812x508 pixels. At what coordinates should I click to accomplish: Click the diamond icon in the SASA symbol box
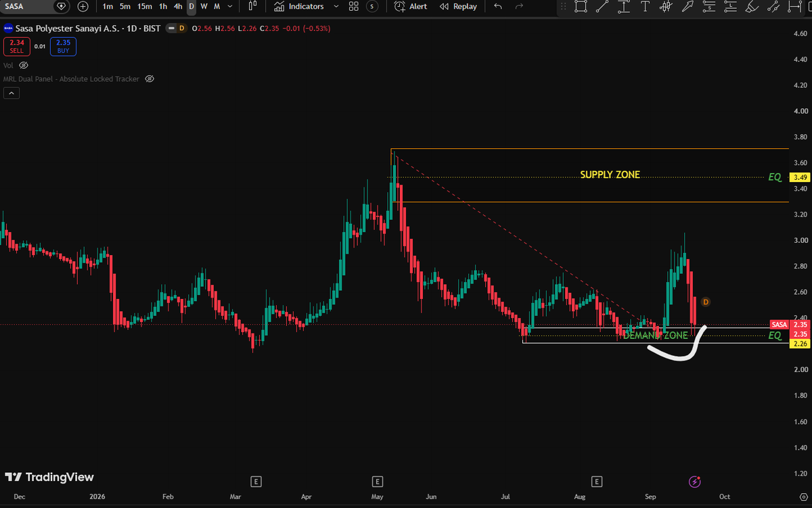coord(62,6)
